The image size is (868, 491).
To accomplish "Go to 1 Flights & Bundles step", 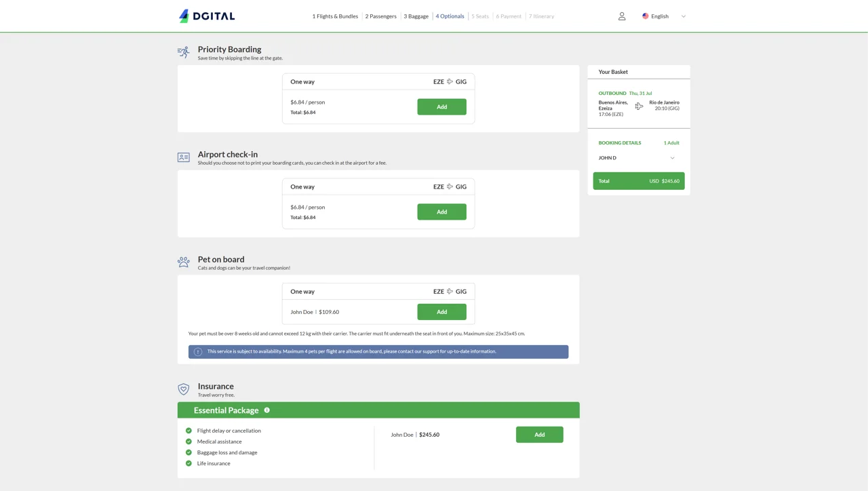I will click(x=335, y=16).
